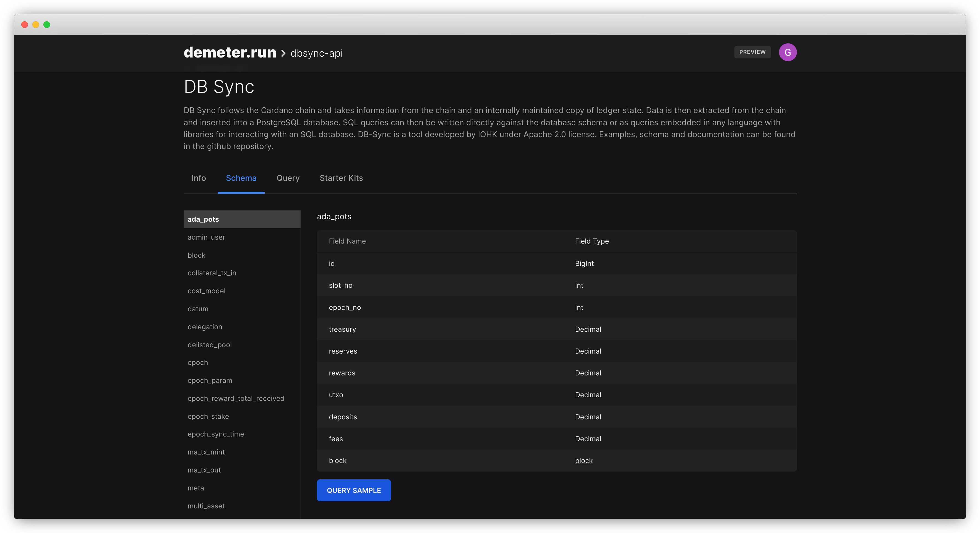Select the Schema tab
The width and height of the screenshot is (980, 533).
click(241, 178)
